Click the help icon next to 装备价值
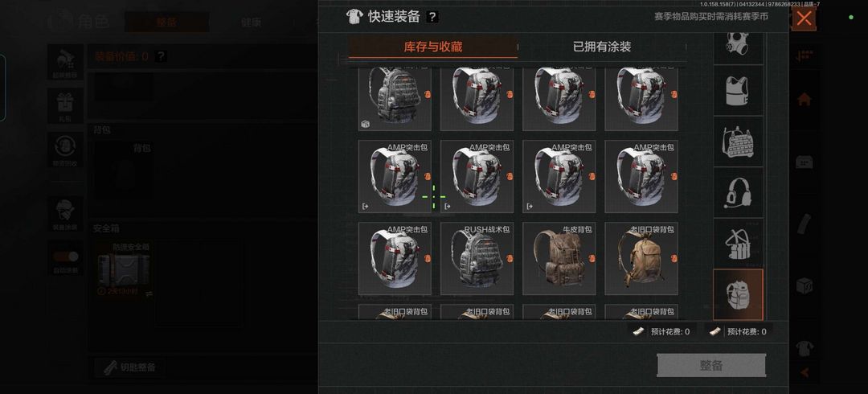Image resolution: width=868 pixels, height=394 pixels. tap(161, 56)
